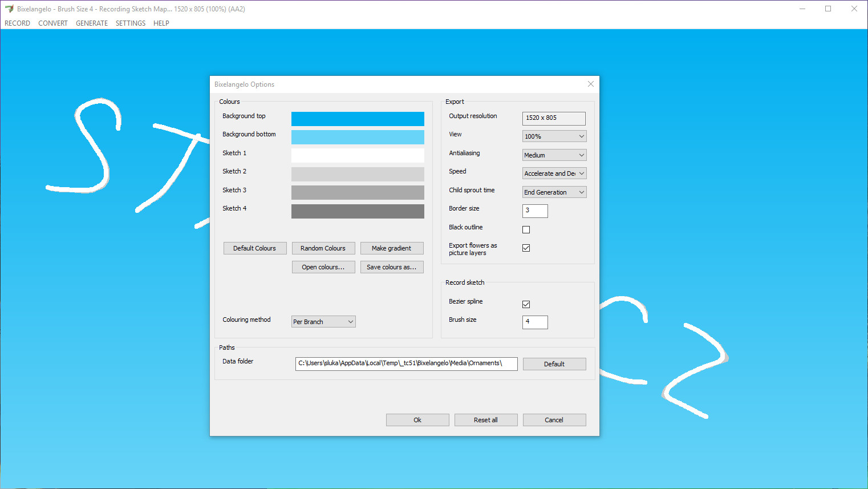Click the Data folder path field
Screen dimensions: 868x489
(407, 364)
